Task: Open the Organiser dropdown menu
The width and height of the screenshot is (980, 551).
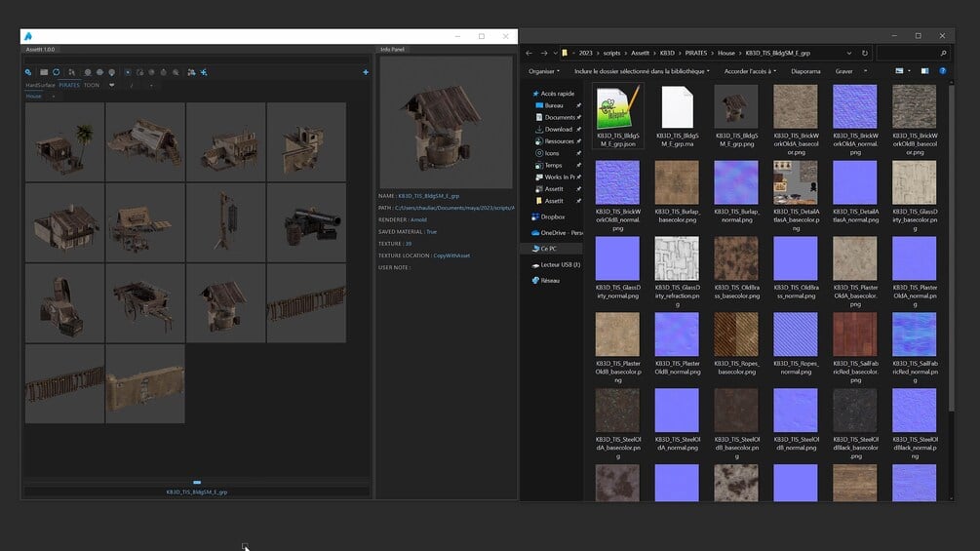Action: (544, 71)
